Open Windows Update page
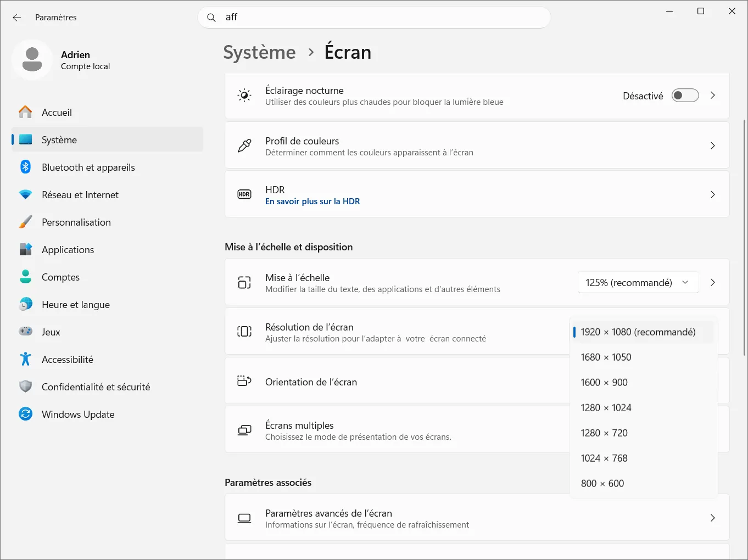This screenshot has width=748, height=560. click(x=107, y=414)
